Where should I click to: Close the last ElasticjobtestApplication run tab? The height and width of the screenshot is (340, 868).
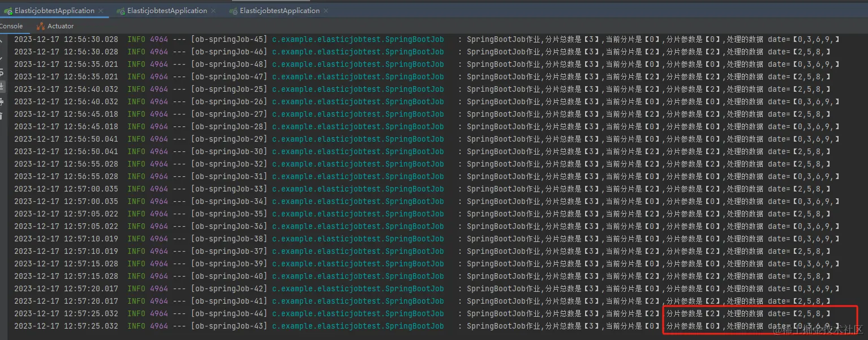coord(326,11)
